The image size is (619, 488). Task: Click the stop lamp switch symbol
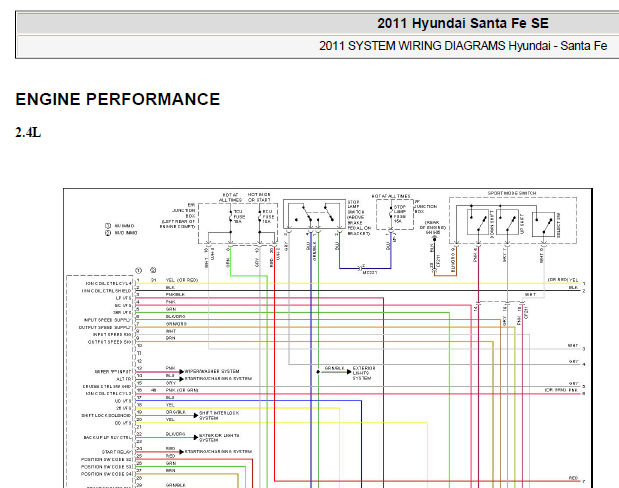click(310, 215)
